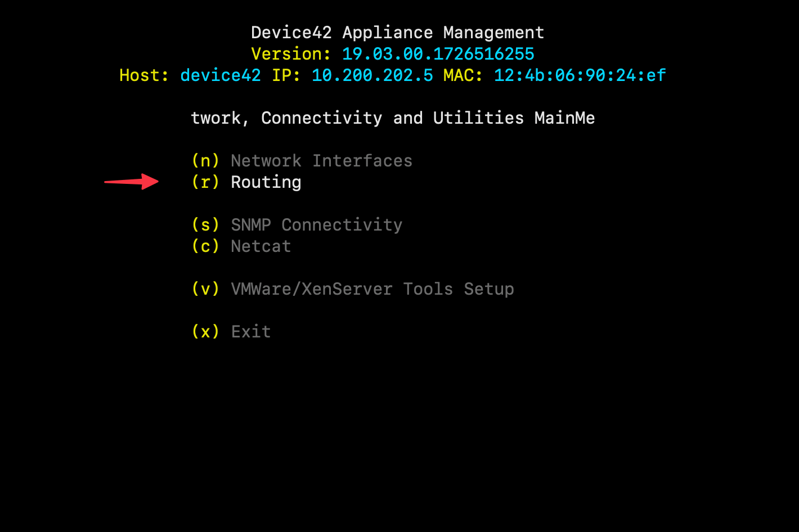Click the version number 19.03.00.1726516255
Viewport: 799px width, 532px height.
coord(437,53)
